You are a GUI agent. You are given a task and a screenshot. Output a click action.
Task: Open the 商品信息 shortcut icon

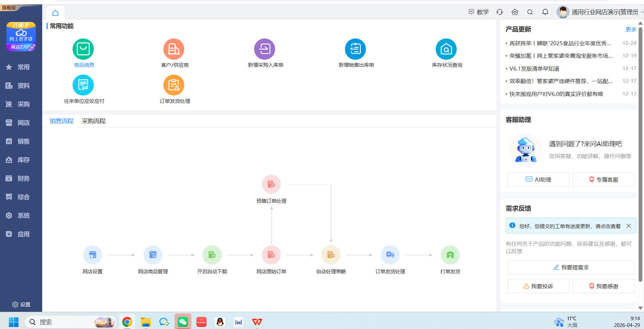click(83, 49)
